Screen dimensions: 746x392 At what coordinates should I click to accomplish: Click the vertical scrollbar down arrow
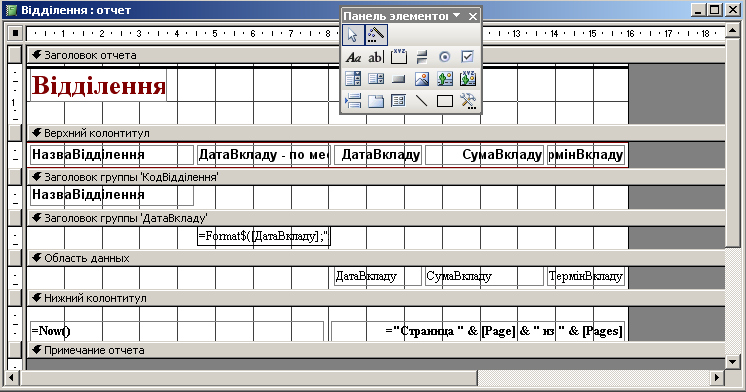click(x=733, y=362)
